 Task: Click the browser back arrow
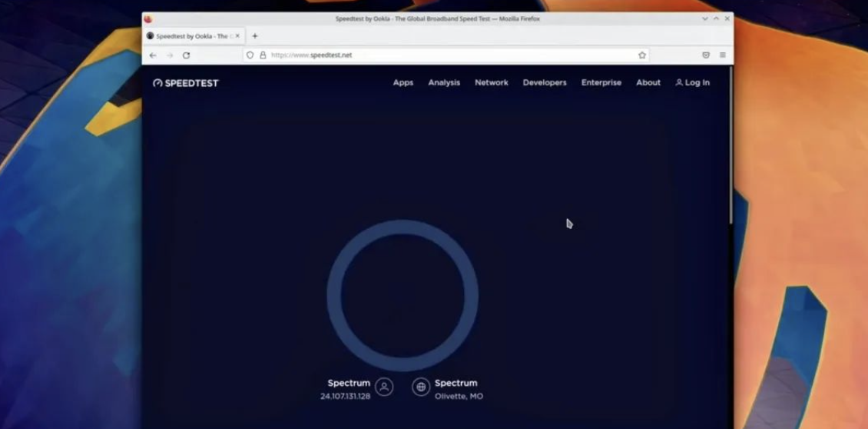(x=153, y=55)
